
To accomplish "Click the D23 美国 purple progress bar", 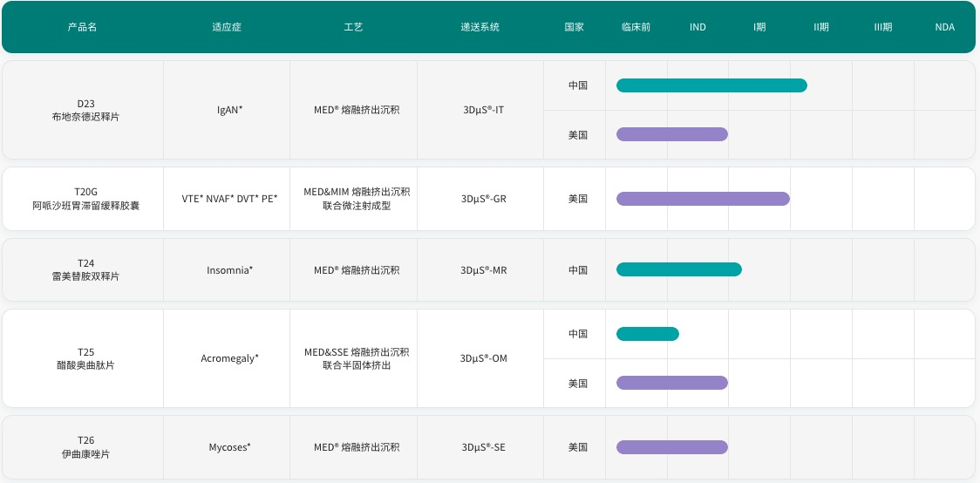I will pyautogui.click(x=672, y=134).
